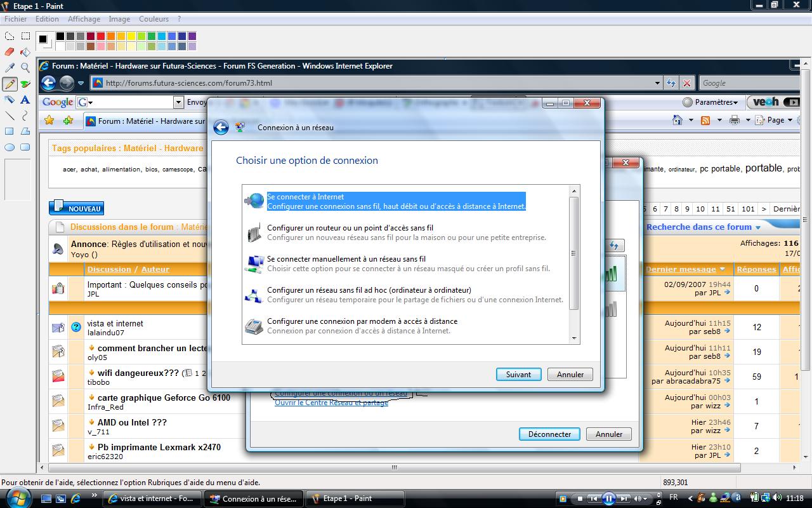This screenshot has height=508, width=812.
Task: Click Annuler next to Suivant
Action: (570, 375)
